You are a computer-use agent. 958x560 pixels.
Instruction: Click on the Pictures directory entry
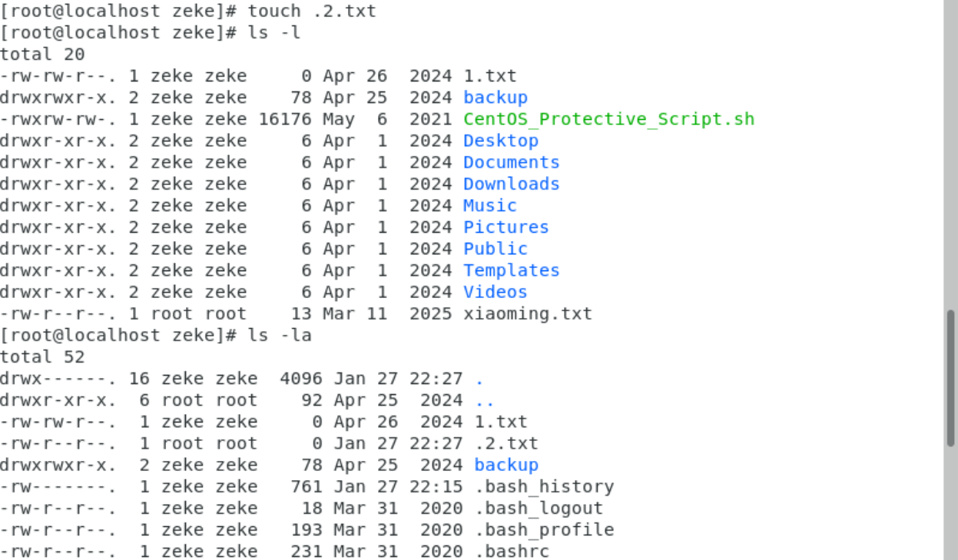506,227
